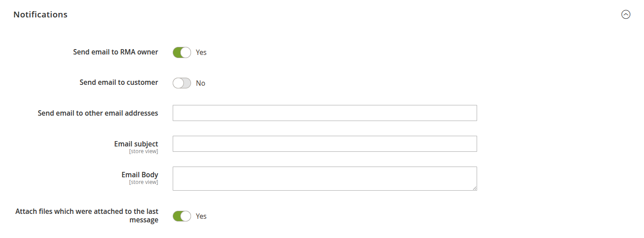This screenshot has height=238, width=644.
Task: Click store view scope under Email Body
Action: coord(143,182)
